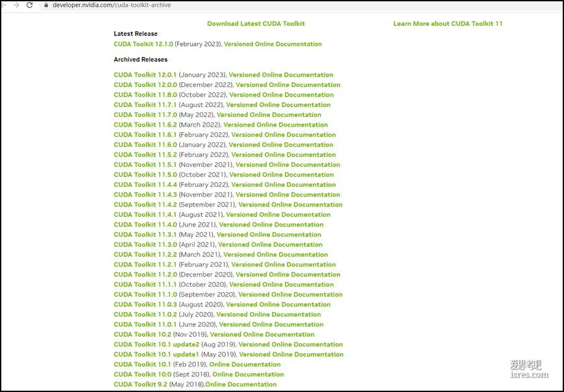This screenshot has height=392, width=564.
Task: Open CUDA Toolkit 11.4.3 link
Action: coord(145,195)
